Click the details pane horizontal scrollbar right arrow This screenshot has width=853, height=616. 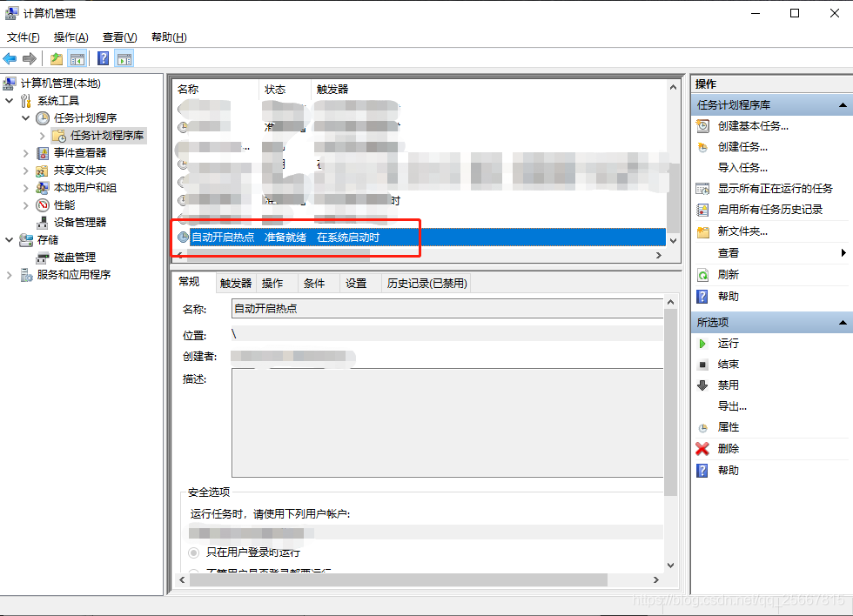(656, 580)
